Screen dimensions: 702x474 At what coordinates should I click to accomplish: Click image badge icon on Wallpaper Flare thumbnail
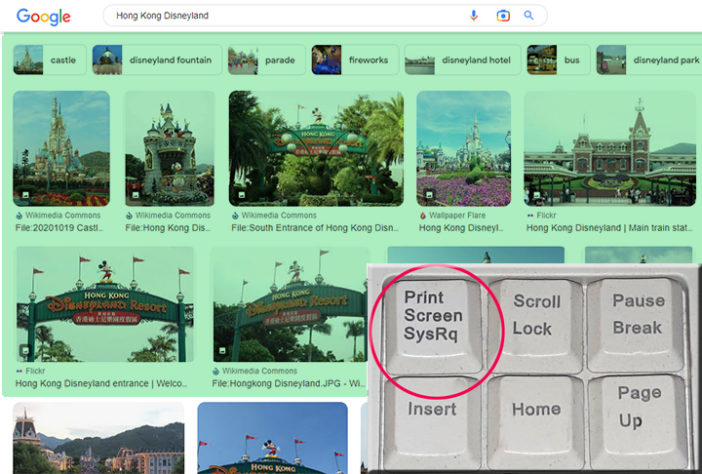pyautogui.click(x=429, y=195)
